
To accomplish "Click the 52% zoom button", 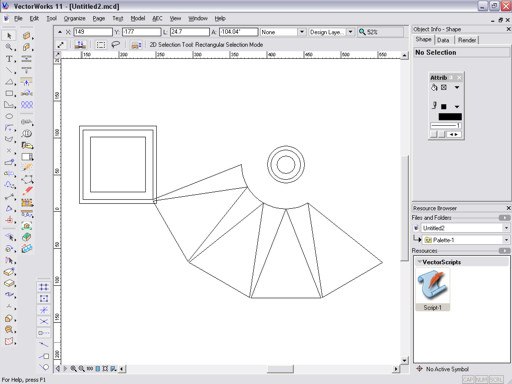I will (368, 32).
